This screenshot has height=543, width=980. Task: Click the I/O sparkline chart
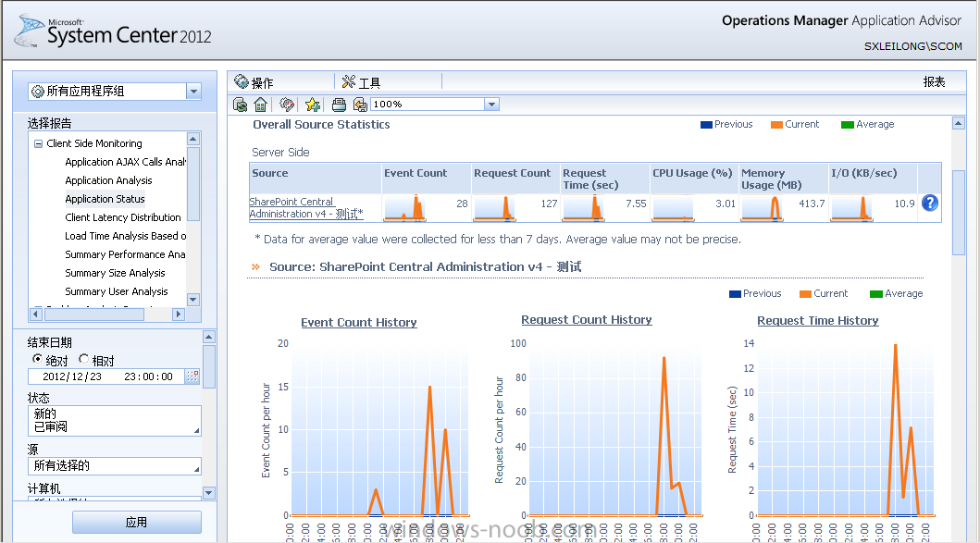(x=851, y=208)
